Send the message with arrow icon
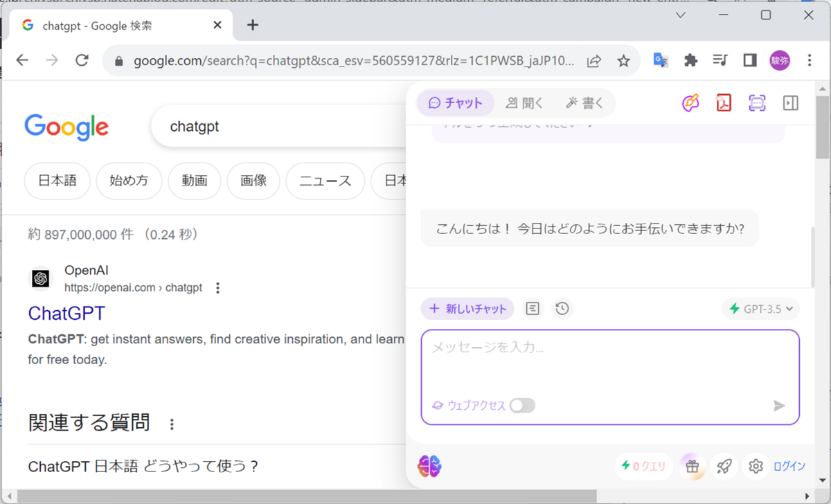 coord(779,406)
